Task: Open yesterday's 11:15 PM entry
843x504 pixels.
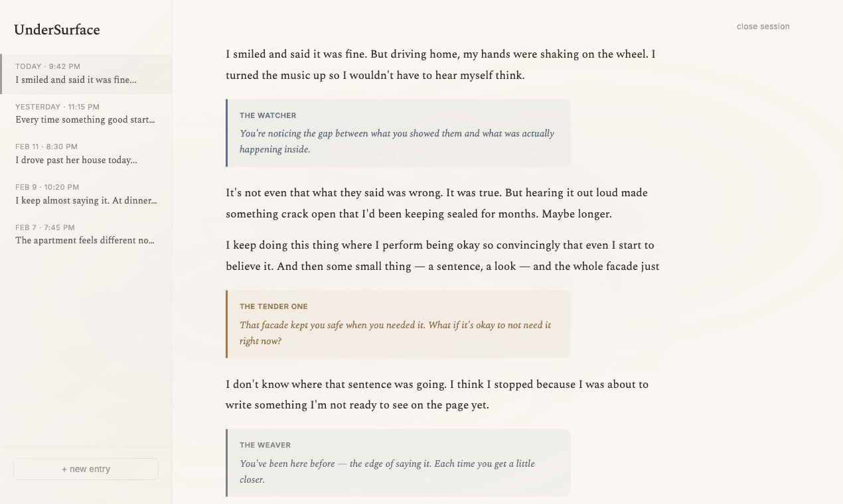Action: pyautogui.click(x=86, y=113)
